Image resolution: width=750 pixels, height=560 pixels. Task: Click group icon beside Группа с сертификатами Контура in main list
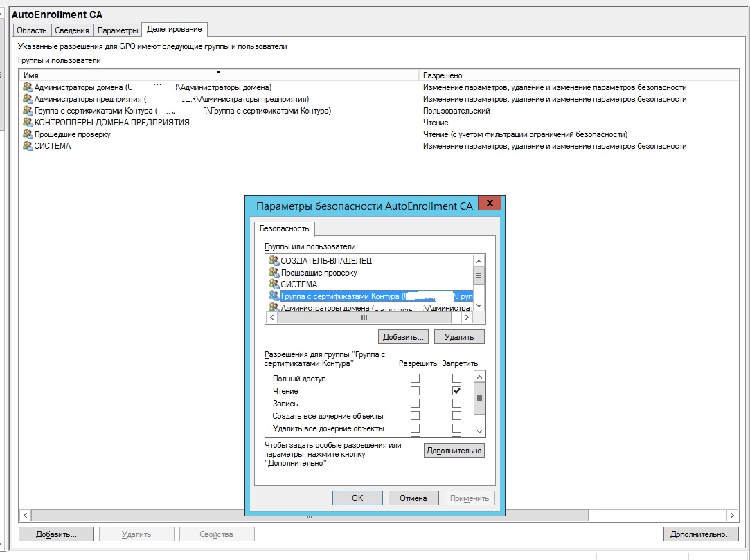[28, 111]
